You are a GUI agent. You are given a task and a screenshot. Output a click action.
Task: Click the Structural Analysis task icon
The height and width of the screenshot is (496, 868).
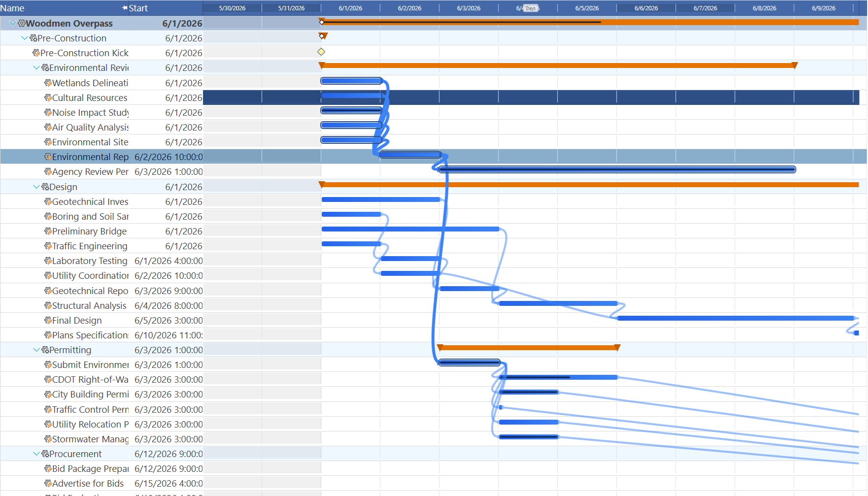point(48,305)
